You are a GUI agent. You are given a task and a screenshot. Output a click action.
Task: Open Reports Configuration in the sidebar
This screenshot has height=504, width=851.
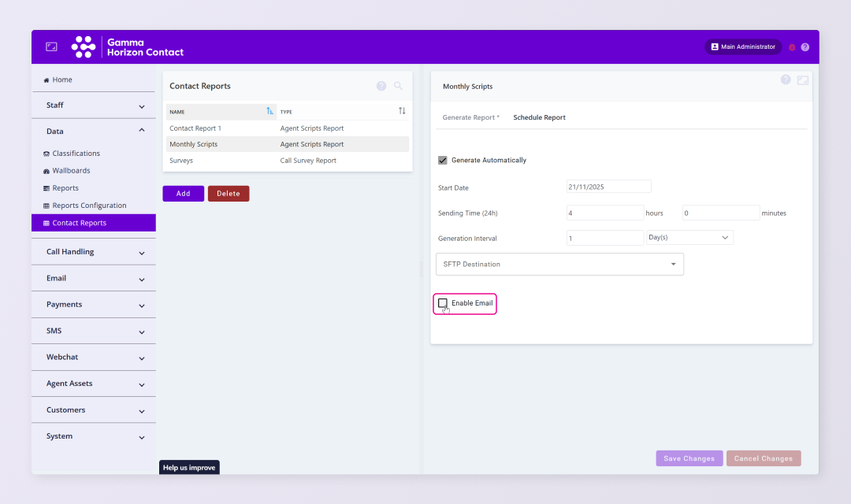coord(89,206)
